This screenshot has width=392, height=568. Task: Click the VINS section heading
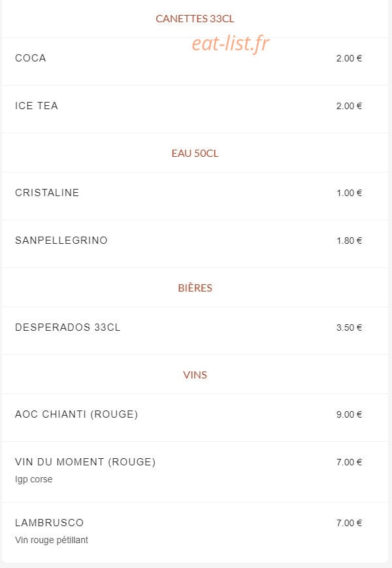click(195, 375)
